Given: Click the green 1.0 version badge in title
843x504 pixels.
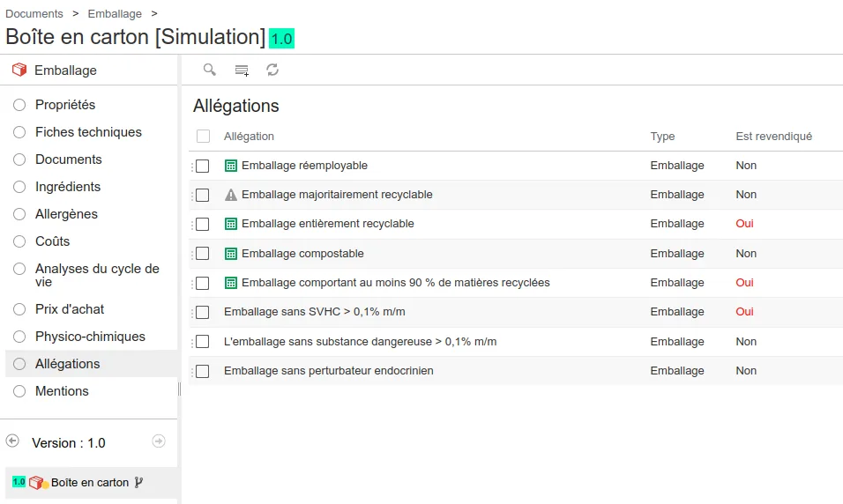Looking at the screenshot, I should [x=281, y=38].
